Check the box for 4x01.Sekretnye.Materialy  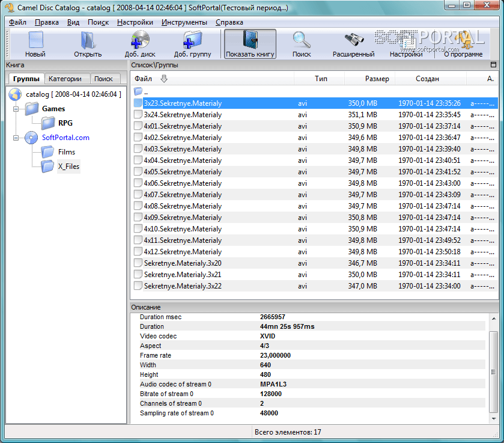pyautogui.click(x=138, y=126)
